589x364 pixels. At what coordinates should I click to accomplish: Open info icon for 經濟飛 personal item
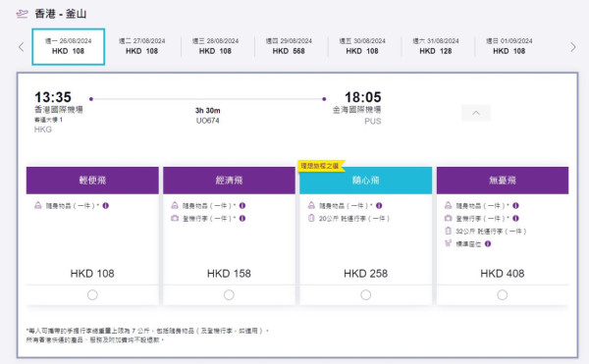click(x=242, y=206)
